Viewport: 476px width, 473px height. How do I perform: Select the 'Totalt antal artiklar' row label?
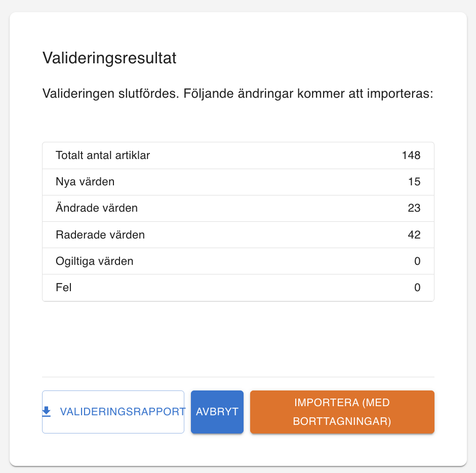(x=103, y=155)
